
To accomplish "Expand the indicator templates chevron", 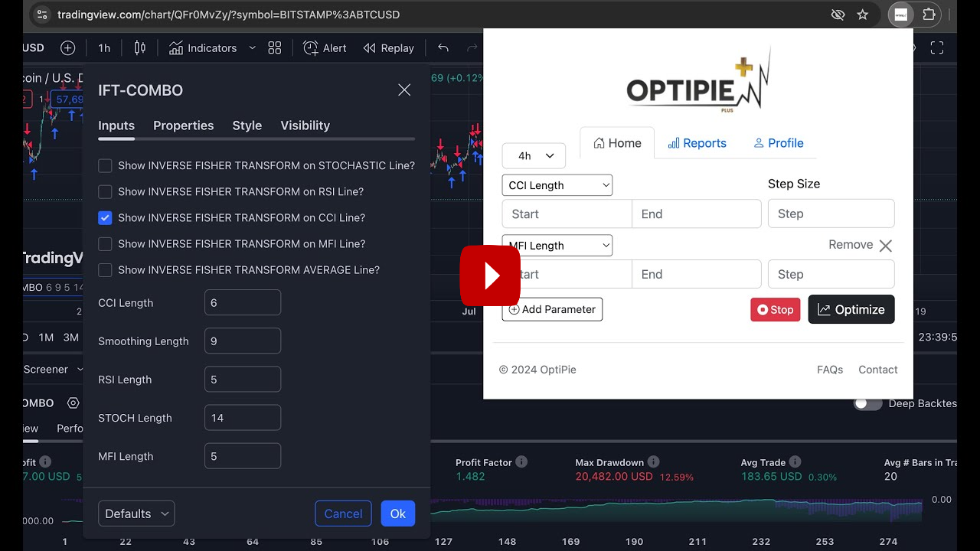I will point(252,47).
